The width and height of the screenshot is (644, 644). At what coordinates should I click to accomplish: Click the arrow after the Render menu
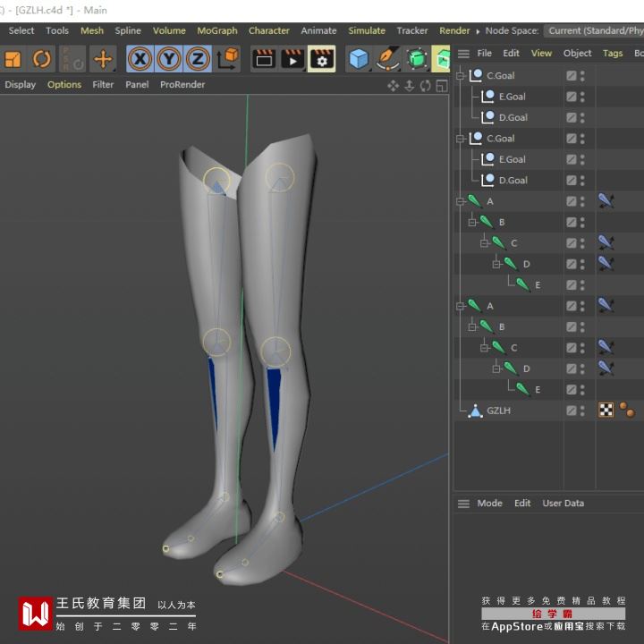(478, 31)
